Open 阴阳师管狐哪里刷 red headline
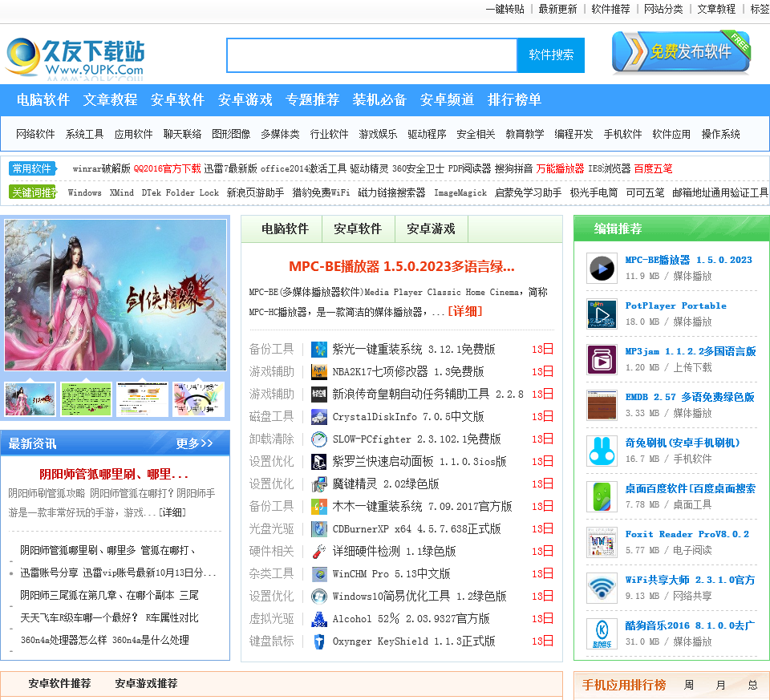The height and width of the screenshot is (700, 770). [114, 474]
